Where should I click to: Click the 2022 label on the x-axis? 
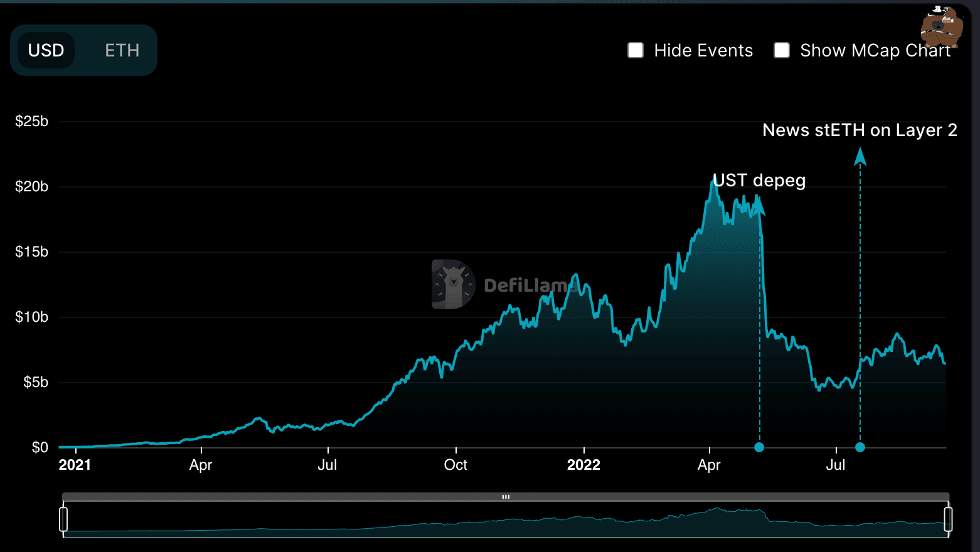(583, 465)
